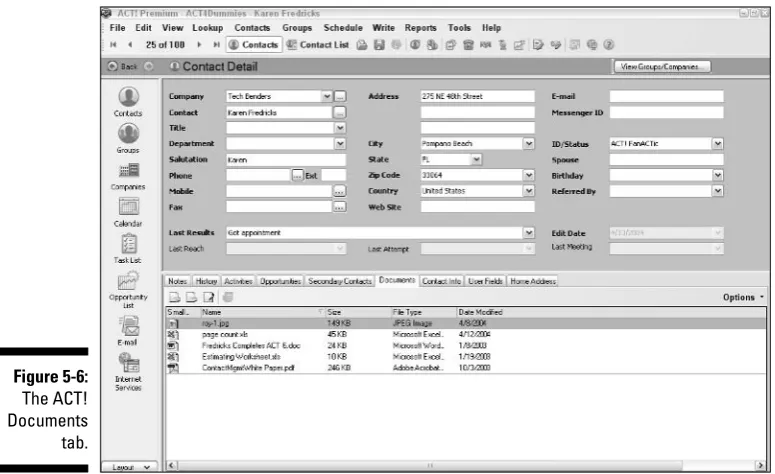
Task: Switch to the Notes tab
Action: pos(177,281)
